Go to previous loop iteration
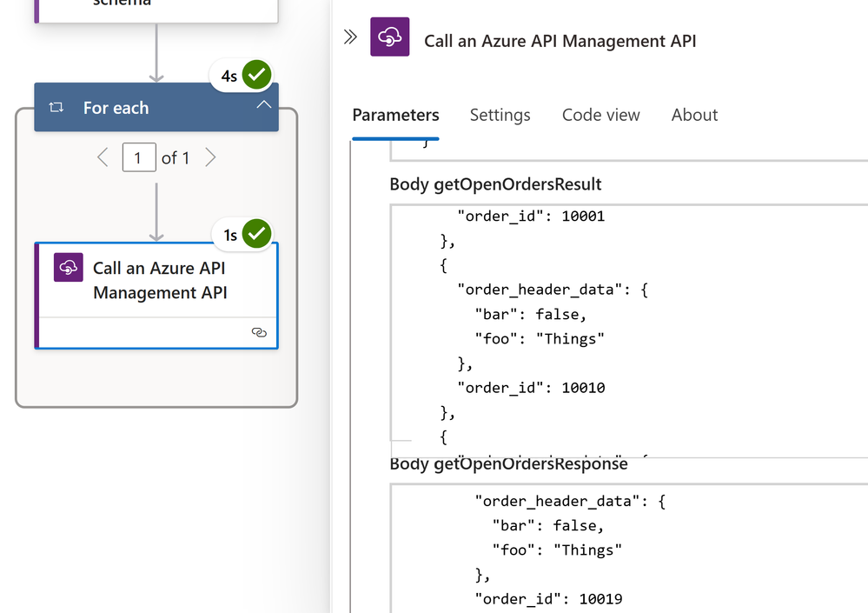 click(103, 158)
